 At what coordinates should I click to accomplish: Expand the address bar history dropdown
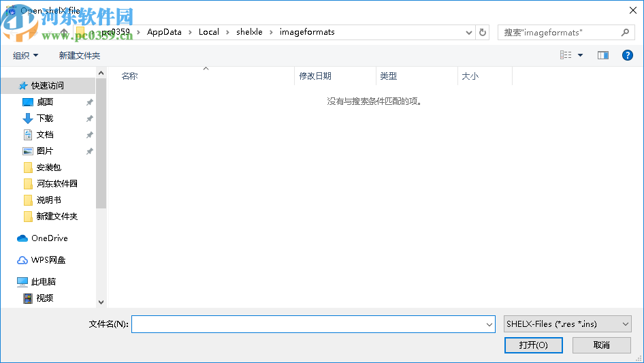pyautogui.click(x=468, y=33)
